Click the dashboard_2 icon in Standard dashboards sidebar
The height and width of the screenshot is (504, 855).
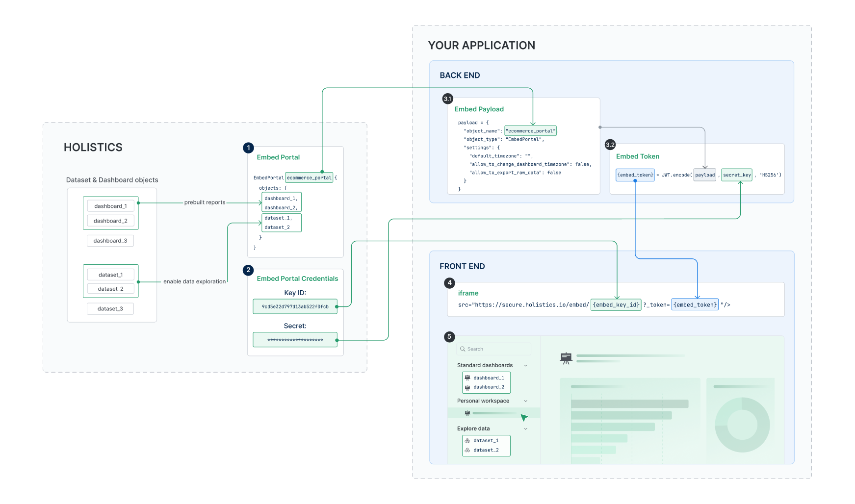point(467,387)
